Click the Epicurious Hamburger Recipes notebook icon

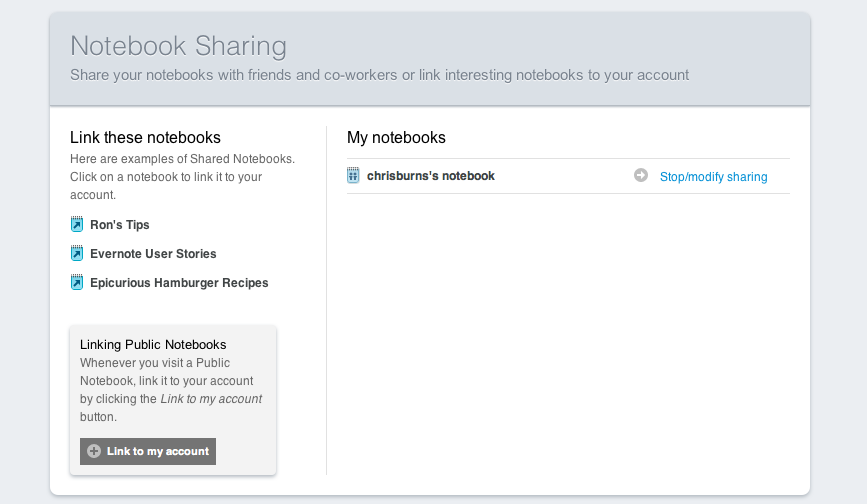[x=77, y=282]
